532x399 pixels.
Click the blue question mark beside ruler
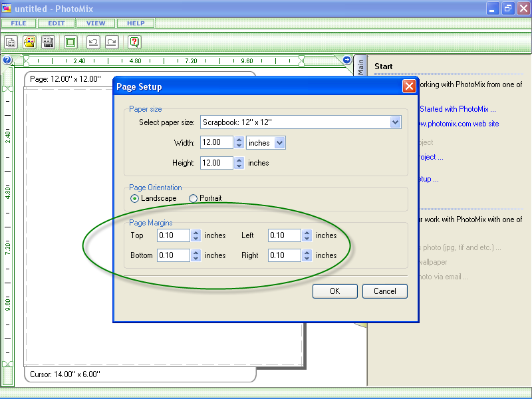click(7, 60)
